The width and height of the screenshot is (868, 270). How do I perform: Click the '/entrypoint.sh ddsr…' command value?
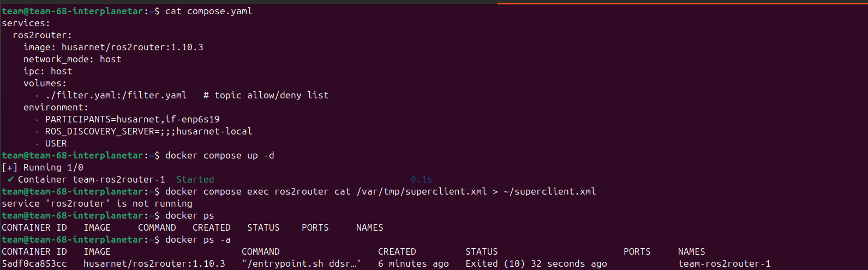click(302, 263)
